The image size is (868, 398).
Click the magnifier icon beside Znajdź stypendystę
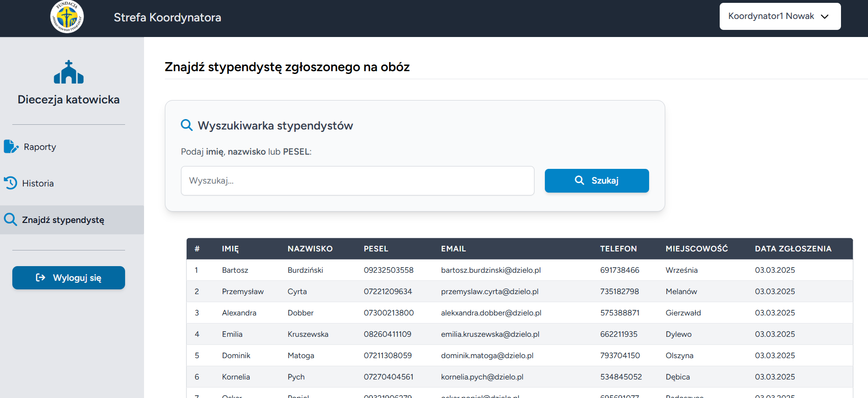coord(10,220)
